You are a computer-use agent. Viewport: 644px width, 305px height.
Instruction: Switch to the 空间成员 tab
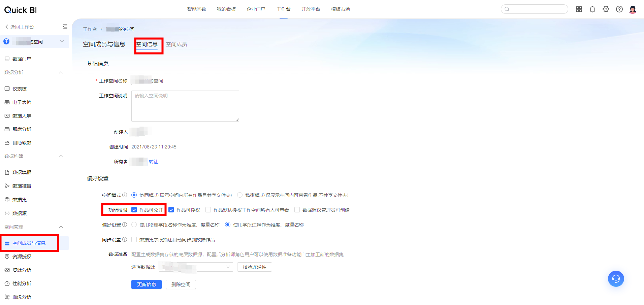tap(176, 44)
